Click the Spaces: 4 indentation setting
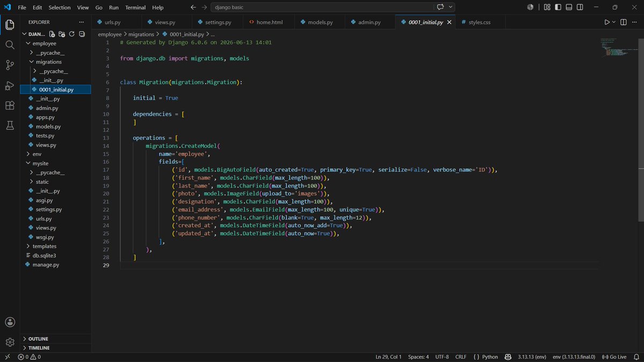Viewport: 644px width, 362px height. click(418, 357)
